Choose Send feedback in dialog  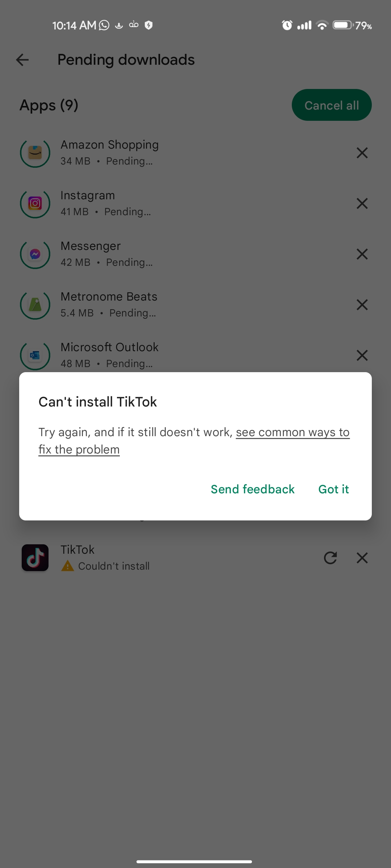(x=253, y=489)
